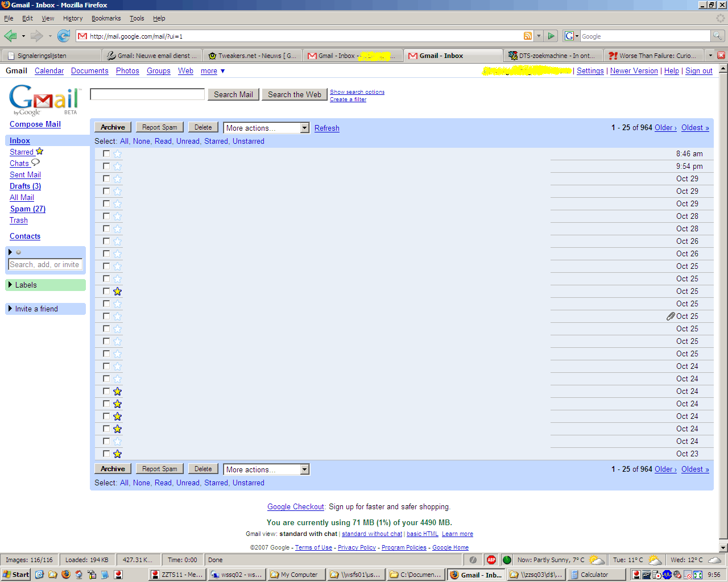Switch to the Tweakers.net tab
The height and width of the screenshot is (582, 728).
pos(251,55)
